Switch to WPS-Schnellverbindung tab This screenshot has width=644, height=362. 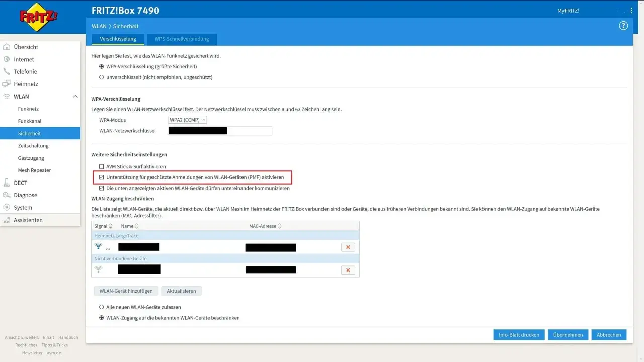tap(182, 39)
